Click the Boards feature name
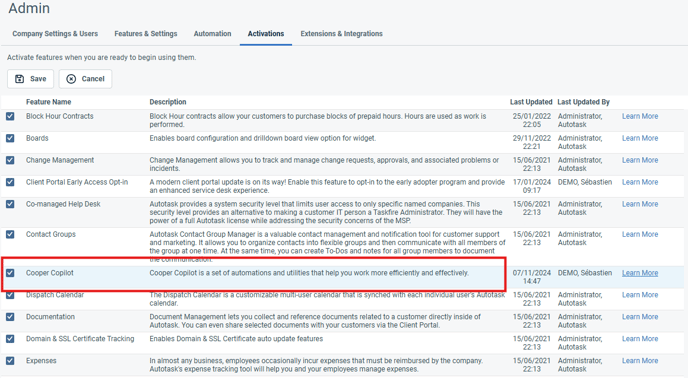688x378 pixels. click(x=37, y=138)
